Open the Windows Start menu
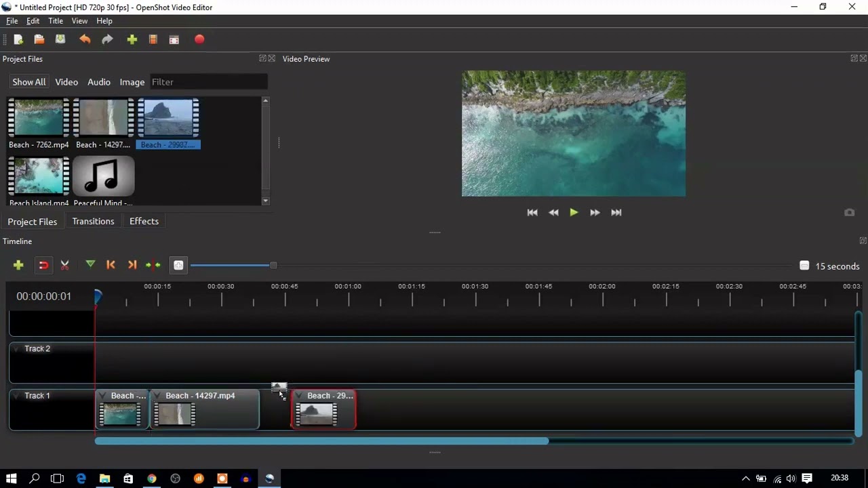This screenshot has height=488, width=868. coord(11,479)
